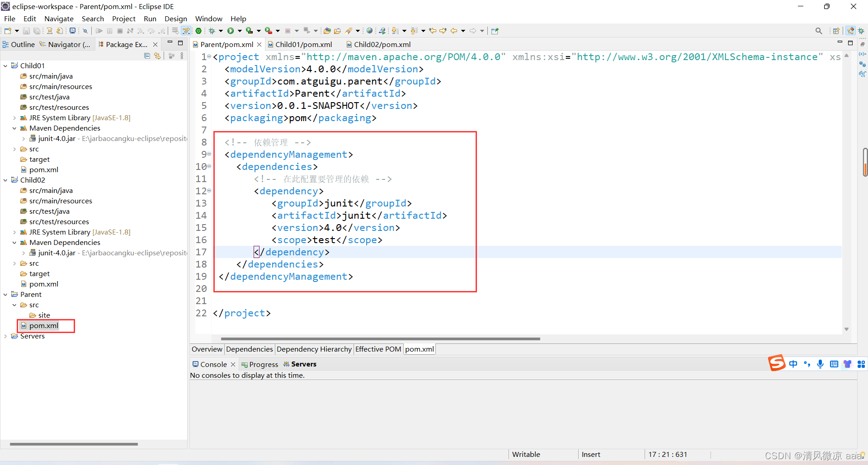Open the internal Web Browser icon
Screen dimensions: 868x465
[369, 31]
